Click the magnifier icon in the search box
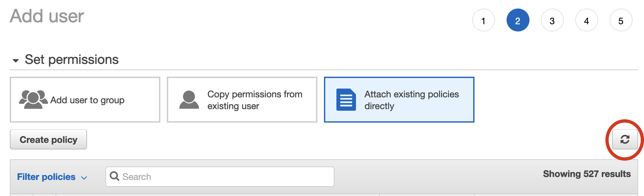Image resolution: width=644 pixels, height=196 pixels. coord(115,176)
